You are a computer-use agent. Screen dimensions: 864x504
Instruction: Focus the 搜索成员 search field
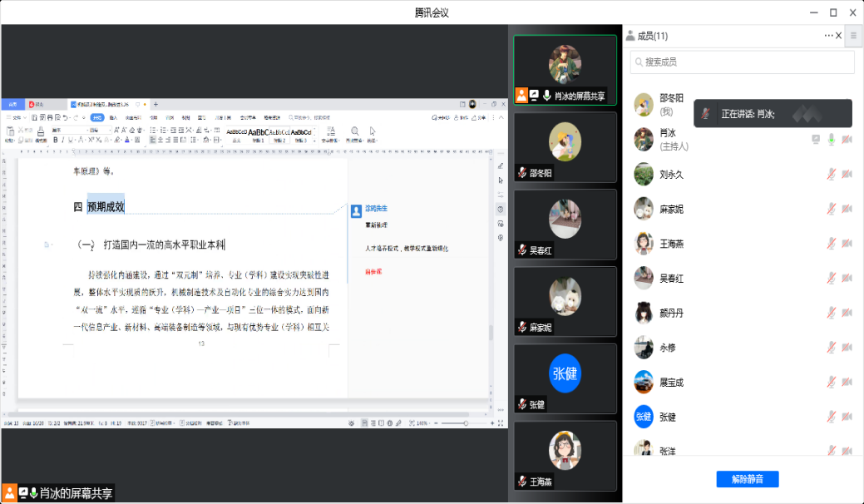[742, 62]
